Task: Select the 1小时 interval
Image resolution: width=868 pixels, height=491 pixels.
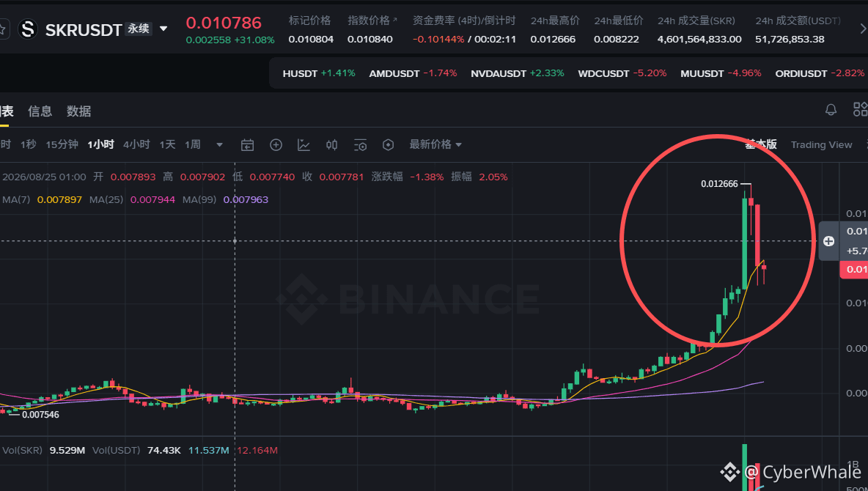Action: pos(100,144)
